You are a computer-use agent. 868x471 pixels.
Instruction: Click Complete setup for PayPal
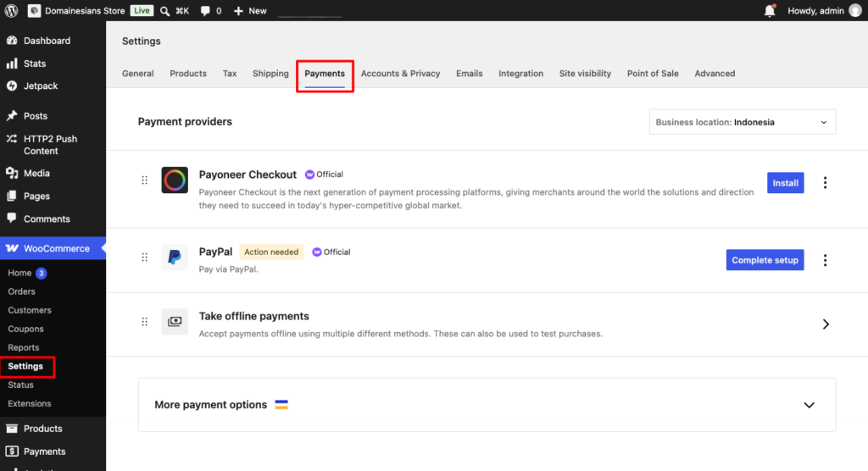tap(765, 260)
